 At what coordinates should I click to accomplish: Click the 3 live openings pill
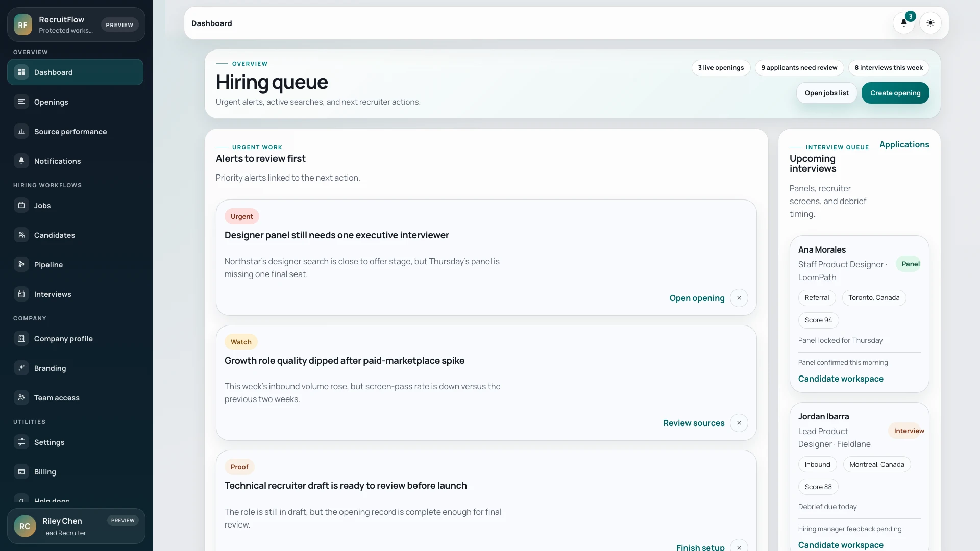721,67
